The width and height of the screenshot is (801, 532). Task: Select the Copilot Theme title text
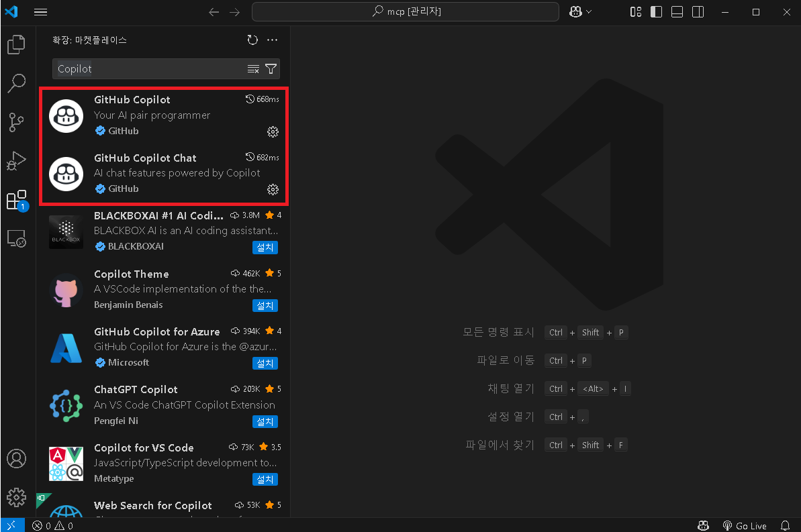pyautogui.click(x=132, y=274)
